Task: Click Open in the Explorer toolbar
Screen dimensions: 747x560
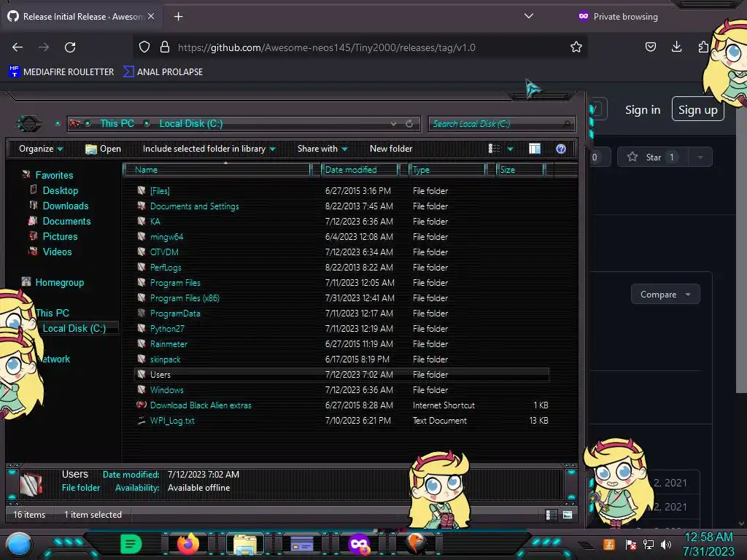Action: click(103, 149)
